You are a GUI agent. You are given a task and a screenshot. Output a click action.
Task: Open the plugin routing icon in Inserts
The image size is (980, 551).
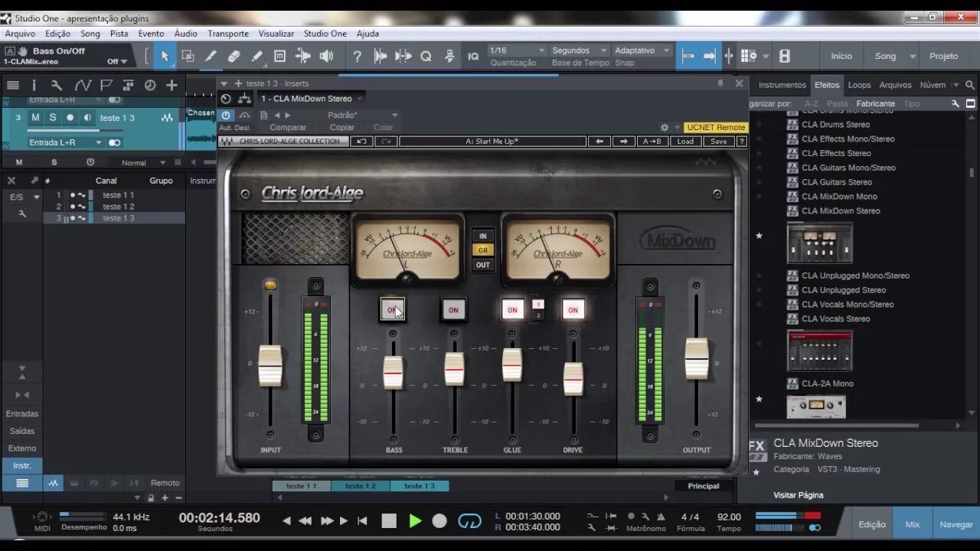244,99
